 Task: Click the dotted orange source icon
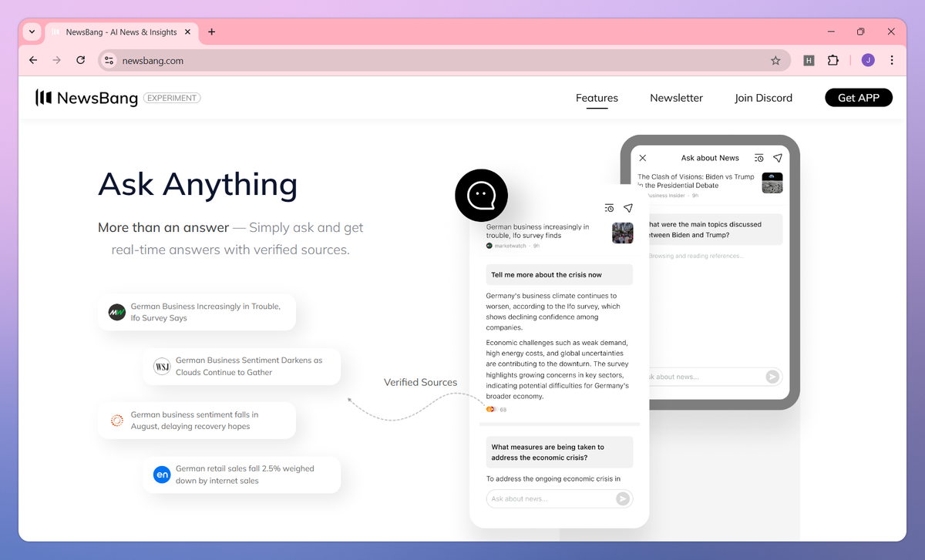(x=116, y=421)
